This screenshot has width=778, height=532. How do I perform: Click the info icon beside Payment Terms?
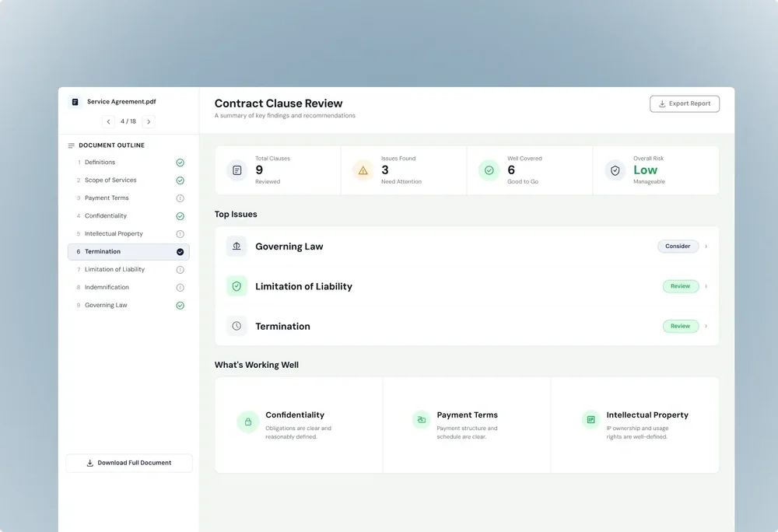[180, 198]
